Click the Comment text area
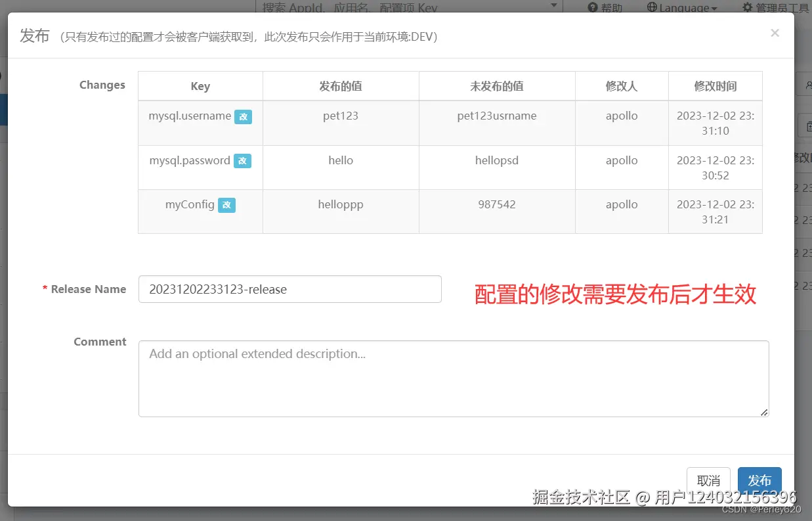812x521 pixels. (x=454, y=378)
